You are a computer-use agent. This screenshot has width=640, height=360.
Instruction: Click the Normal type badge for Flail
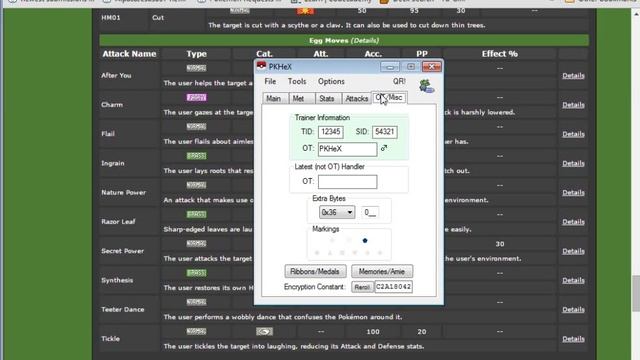(196, 127)
